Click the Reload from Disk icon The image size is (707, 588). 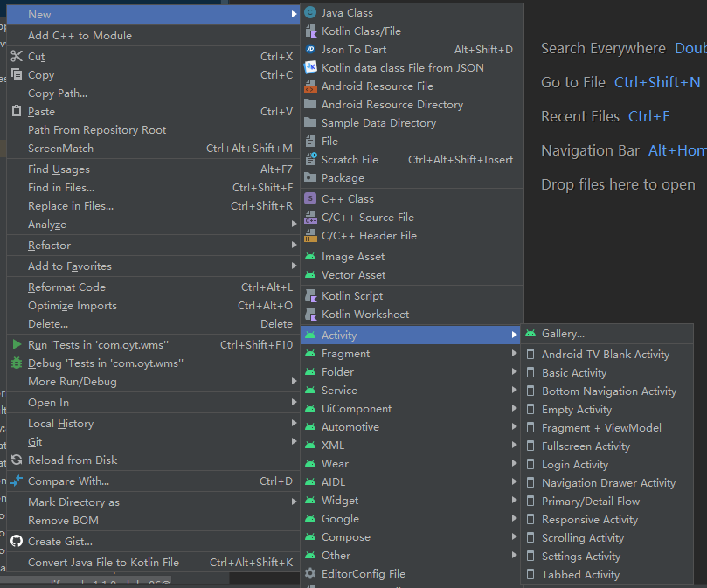click(x=17, y=460)
